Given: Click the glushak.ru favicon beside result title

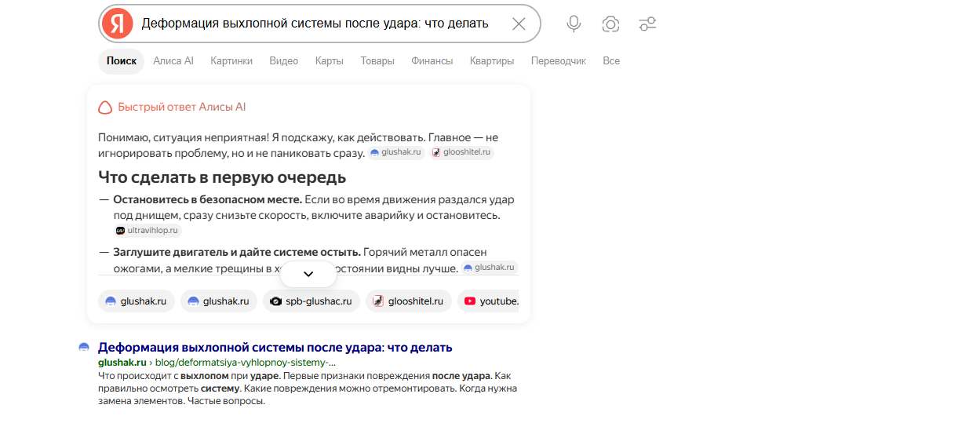Looking at the screenshot, I should coord(84,347).
